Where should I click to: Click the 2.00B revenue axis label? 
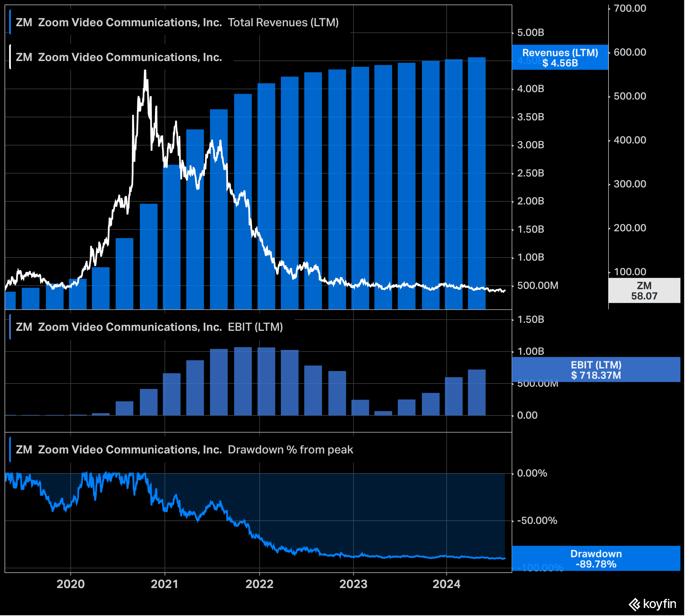click(x=531, y=201)
